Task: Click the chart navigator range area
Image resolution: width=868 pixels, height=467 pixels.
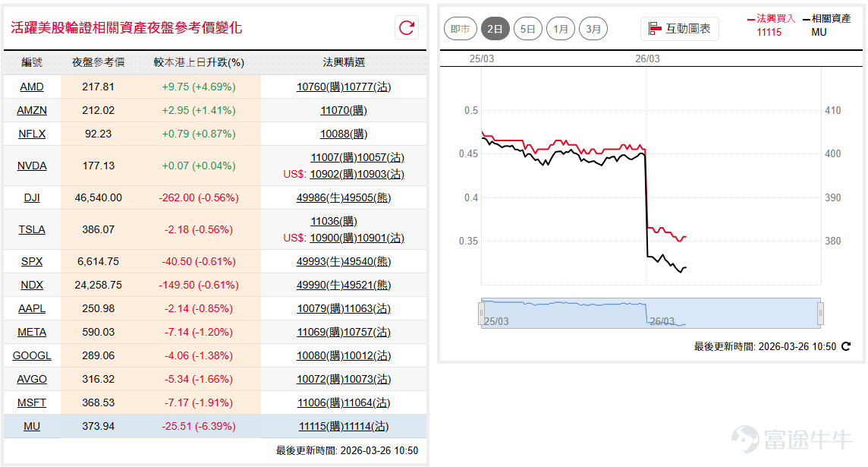Action: tap(650, 313)
